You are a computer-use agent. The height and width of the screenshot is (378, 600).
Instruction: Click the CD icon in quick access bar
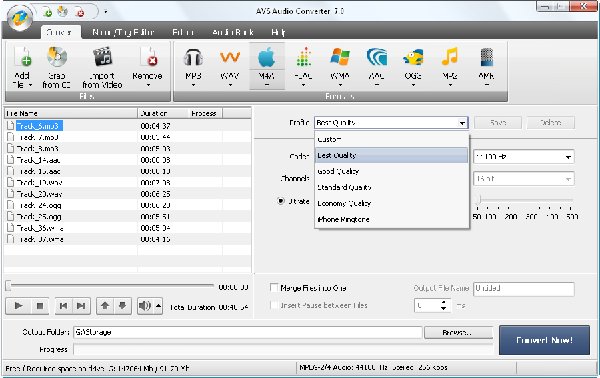coord(62,12)
